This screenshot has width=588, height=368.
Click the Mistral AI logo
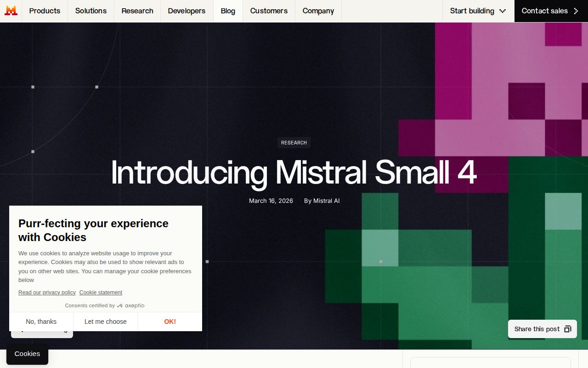[11, 11]
